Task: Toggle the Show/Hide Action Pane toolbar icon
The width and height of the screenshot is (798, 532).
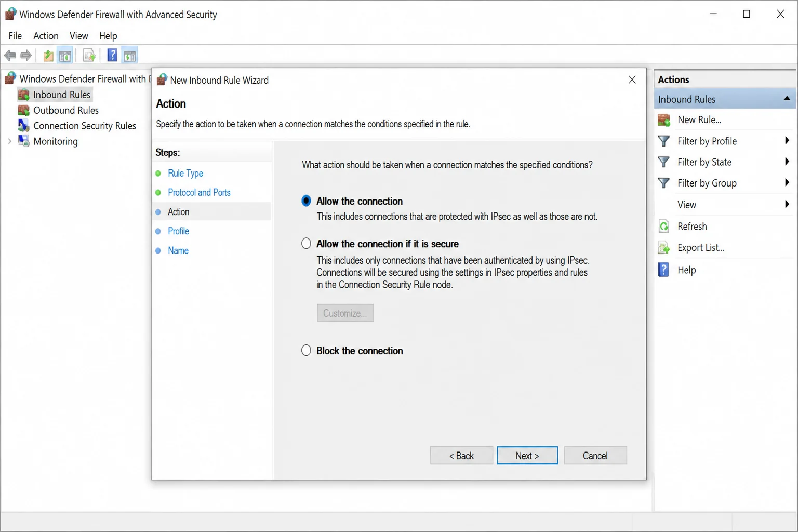Action: pyautogui.click(x=129, y=56)
